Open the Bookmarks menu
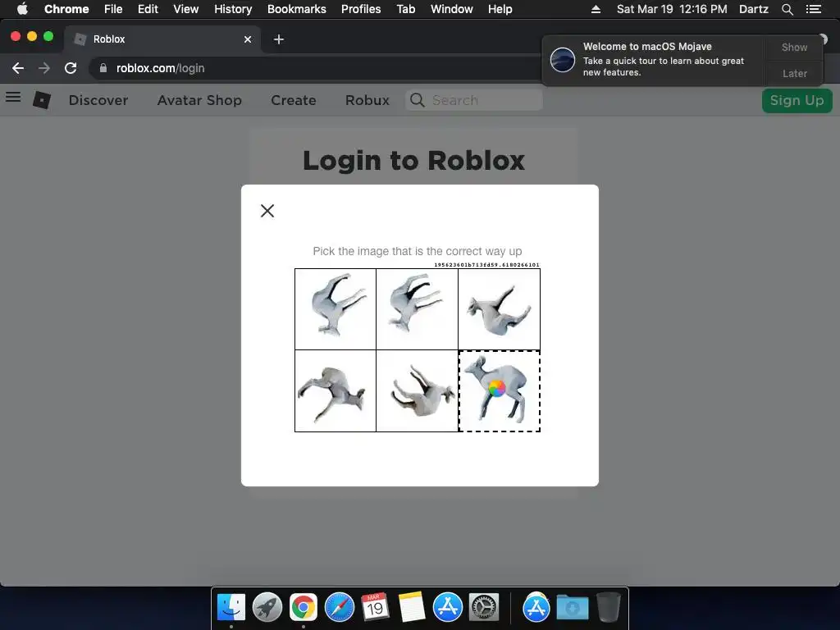 click(x=297, y=9)
